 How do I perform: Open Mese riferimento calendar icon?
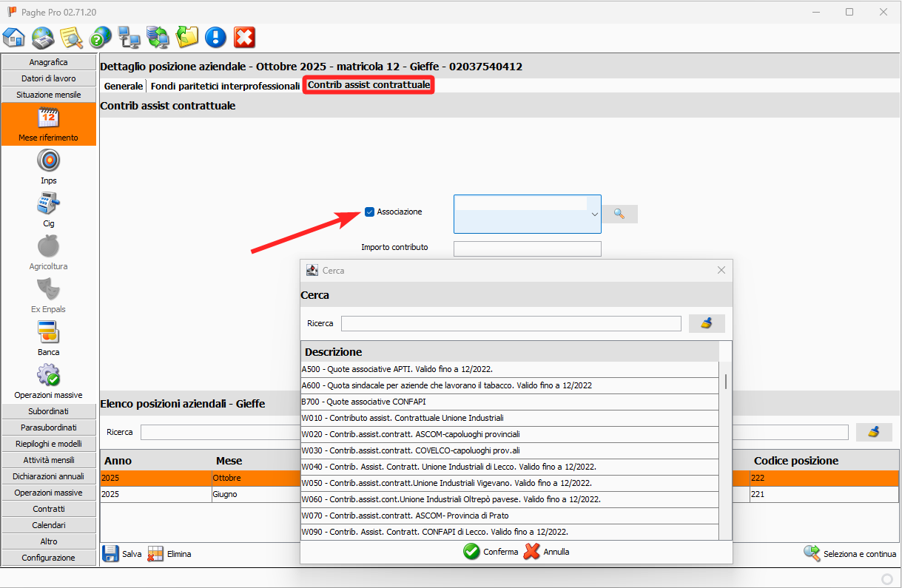coord(48,118)
